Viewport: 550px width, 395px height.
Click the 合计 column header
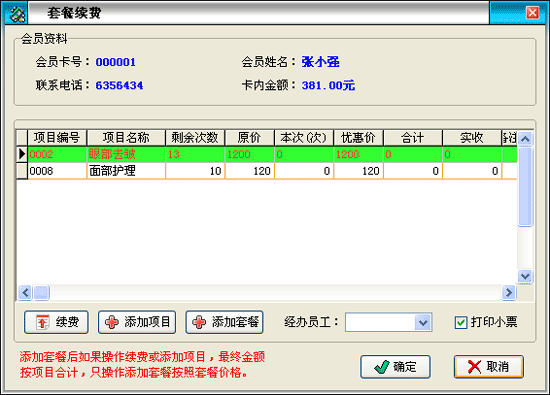[413, 138]
